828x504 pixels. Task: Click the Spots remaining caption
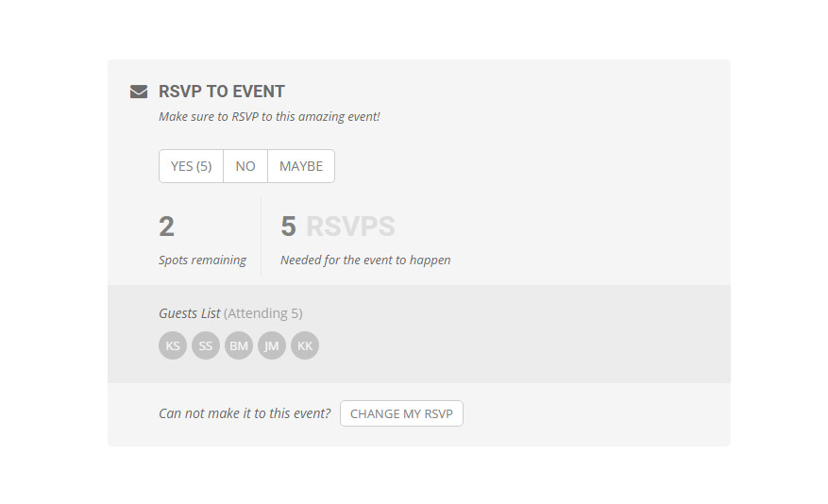click(202, 260)
